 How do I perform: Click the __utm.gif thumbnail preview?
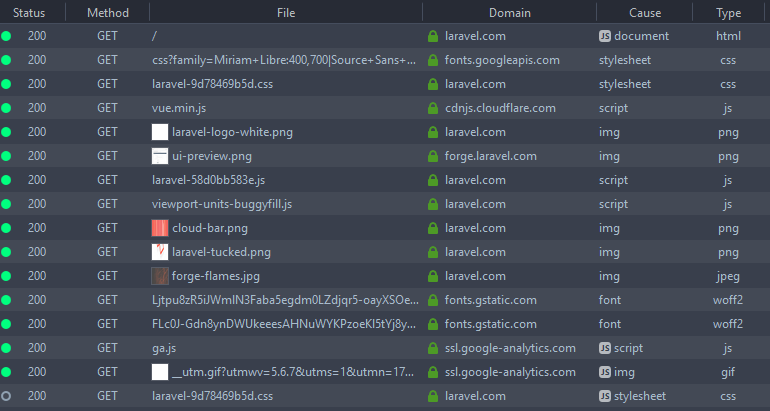(x=160, y=372)
